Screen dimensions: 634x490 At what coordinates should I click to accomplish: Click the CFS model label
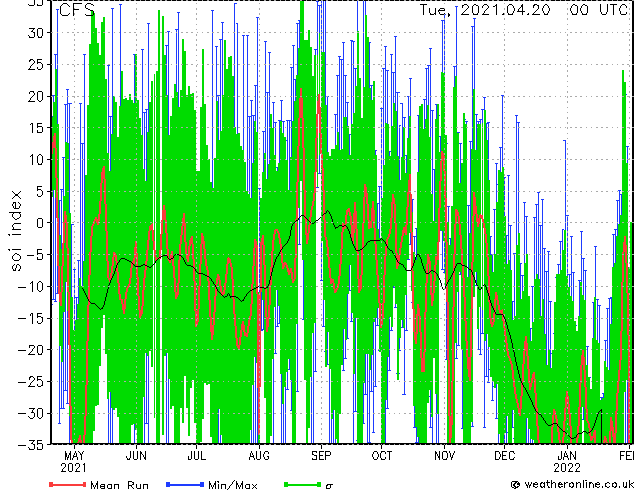[x=77, y=10]
